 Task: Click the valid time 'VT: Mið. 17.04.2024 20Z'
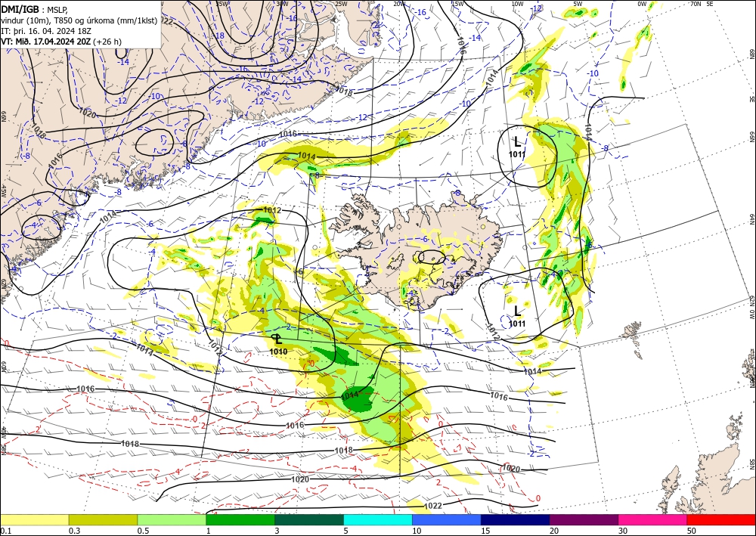pos(46,42)
